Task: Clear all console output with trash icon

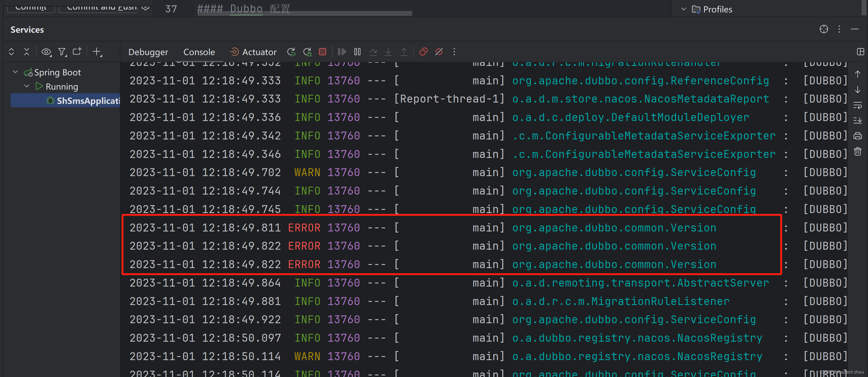Action: coord(857,151)
